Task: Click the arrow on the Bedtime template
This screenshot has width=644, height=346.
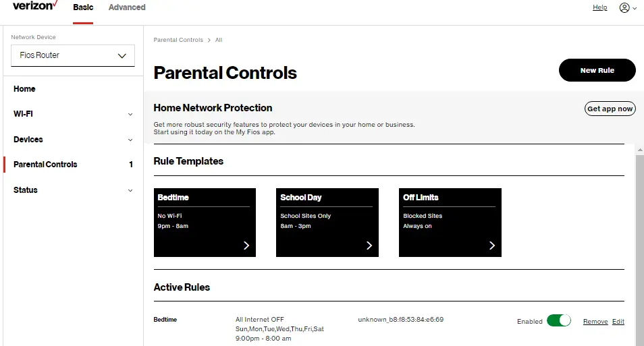Action: tap(246, 246)
